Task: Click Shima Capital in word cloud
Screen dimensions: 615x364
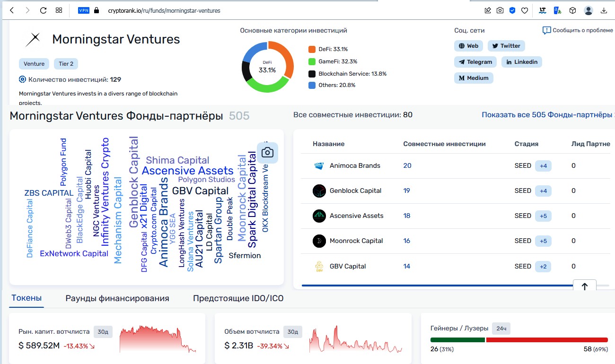Action: 177,160
